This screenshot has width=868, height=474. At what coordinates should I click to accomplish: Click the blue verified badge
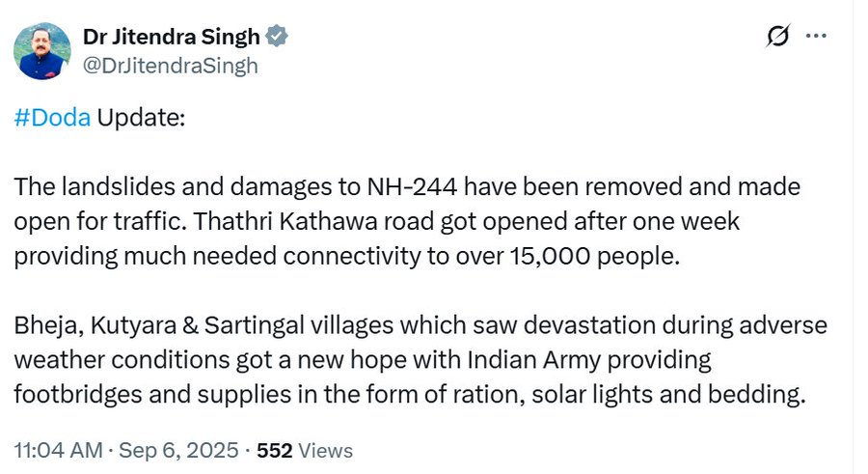(x=277, y=37)
